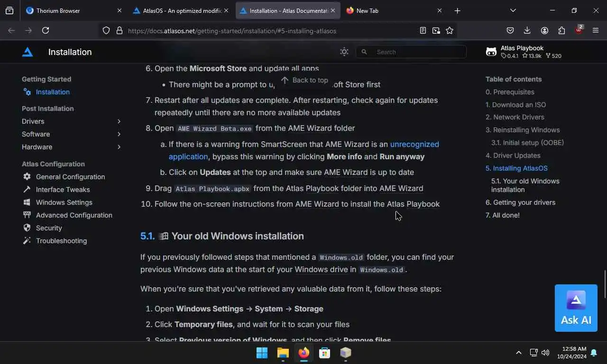Close the Thorium Browser tab
The width and height of the screenshot is (607, 364).
click(x=120, y=10)
